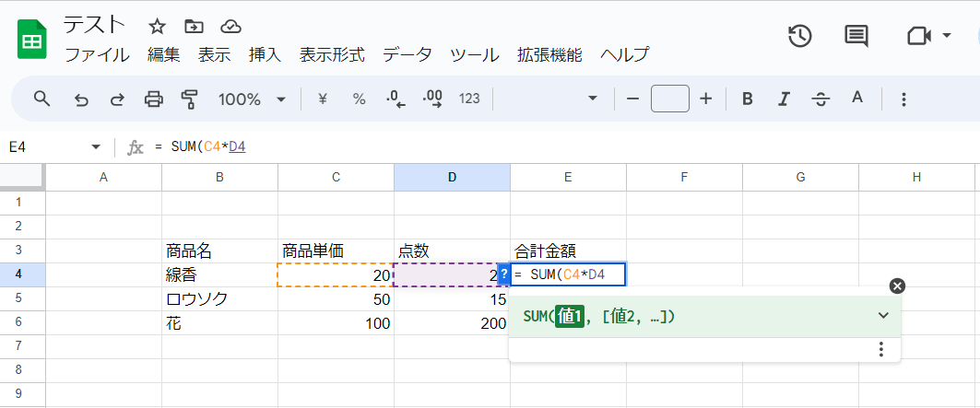Click the search magnifier icon in toolbar

(x=41, y=99)
